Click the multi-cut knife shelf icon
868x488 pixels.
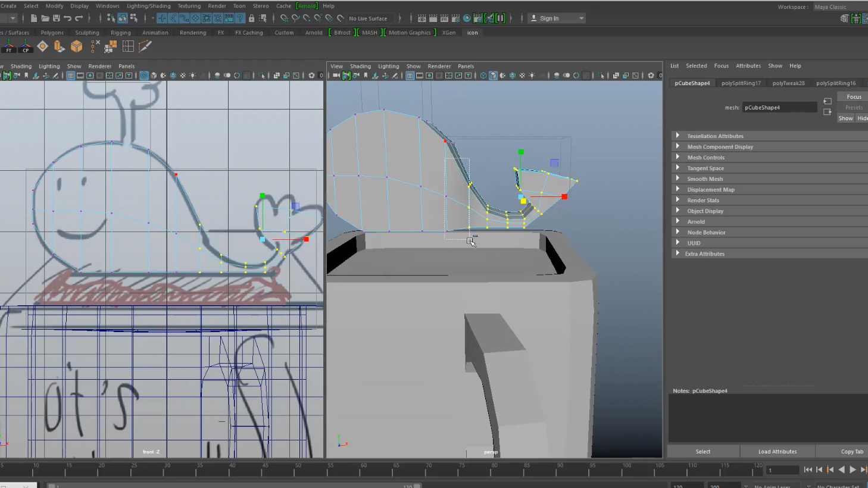145,46
